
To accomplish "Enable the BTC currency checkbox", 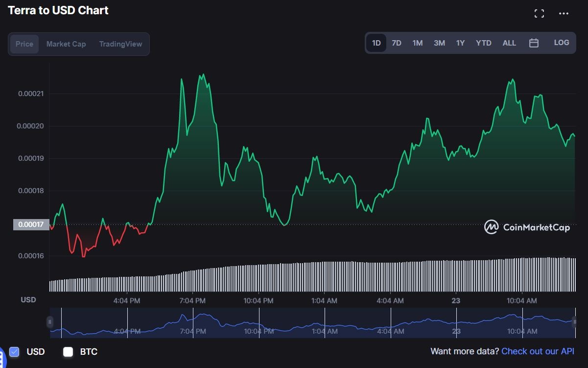I will click(x=68, y=351).
